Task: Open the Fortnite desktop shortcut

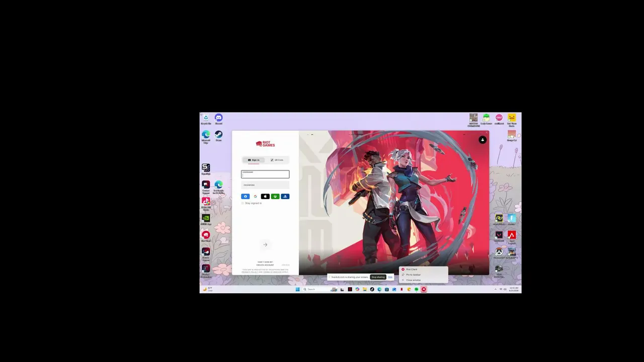Action: [x=511, y=219]
